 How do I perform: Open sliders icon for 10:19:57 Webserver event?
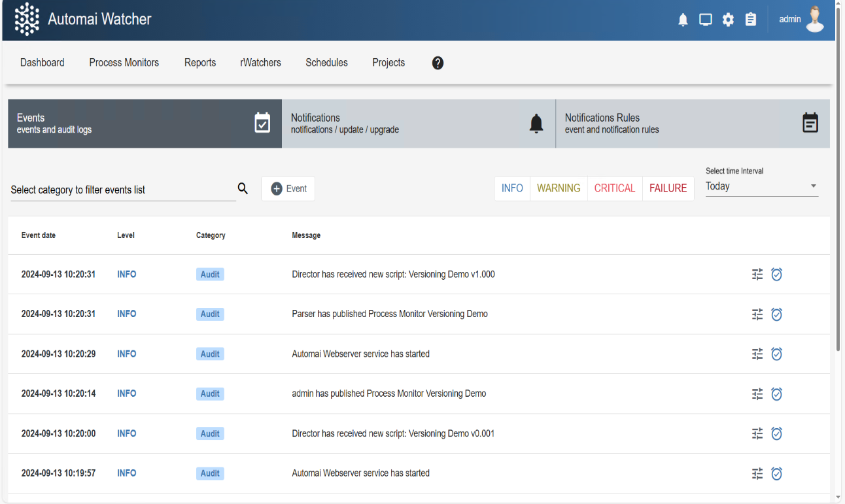pyautogui.click(x=757, y=473)
